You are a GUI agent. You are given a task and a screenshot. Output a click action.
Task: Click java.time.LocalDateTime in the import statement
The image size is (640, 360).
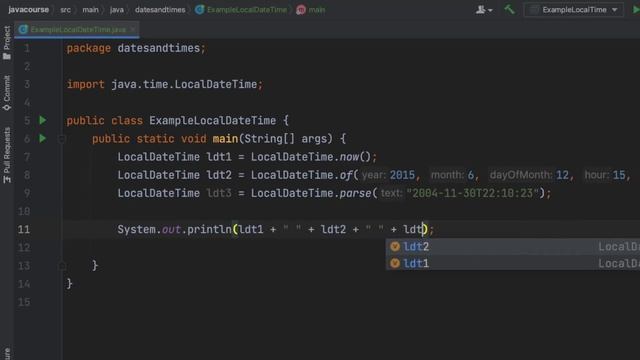[x=184, y=84]
